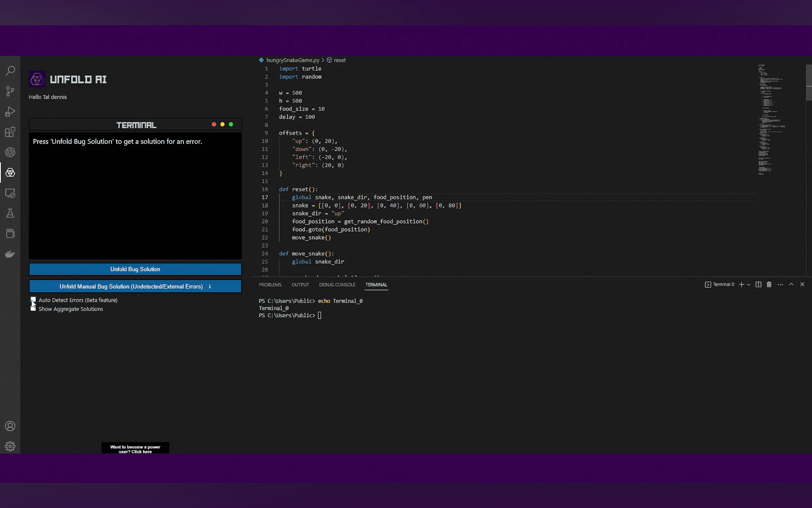This screenshot has width=812, height=508.
Task: Enable Auto Detect Errors checkbox
Action: [x=33, y=299]
